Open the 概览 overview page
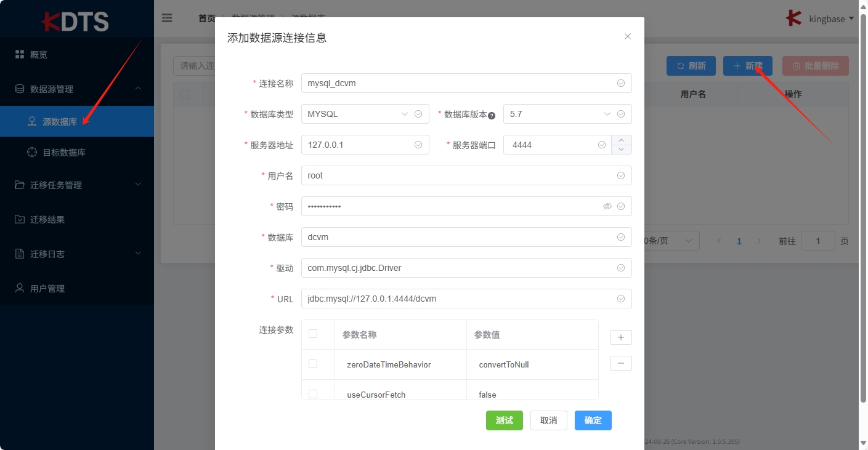This screenshot has height=450, width=868. [77, 55]
